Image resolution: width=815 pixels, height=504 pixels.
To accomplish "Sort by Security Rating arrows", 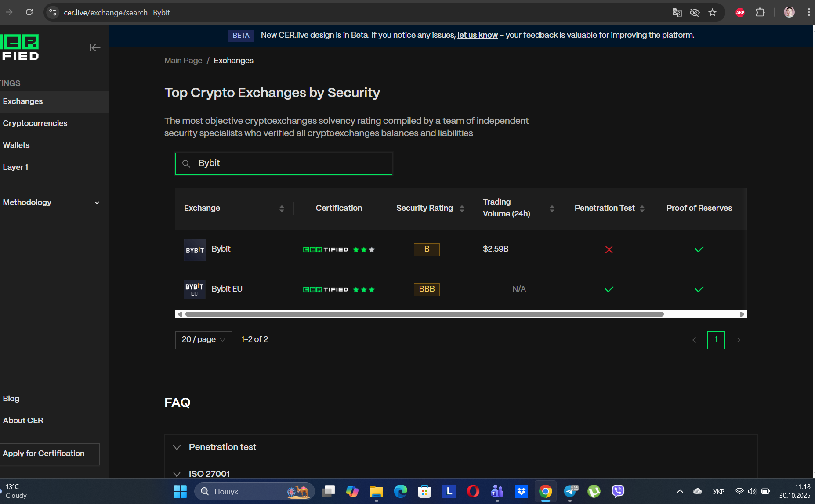I will coord(462,209).
